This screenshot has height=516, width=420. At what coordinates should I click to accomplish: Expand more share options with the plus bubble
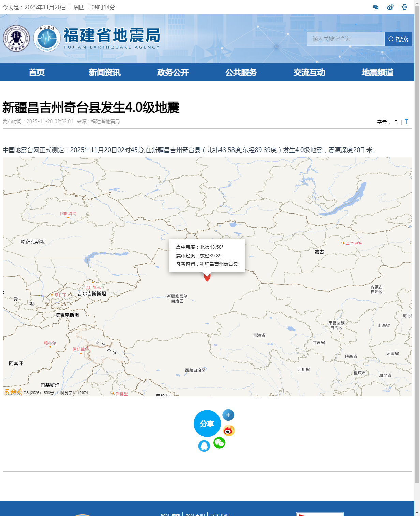pos(228,415)
